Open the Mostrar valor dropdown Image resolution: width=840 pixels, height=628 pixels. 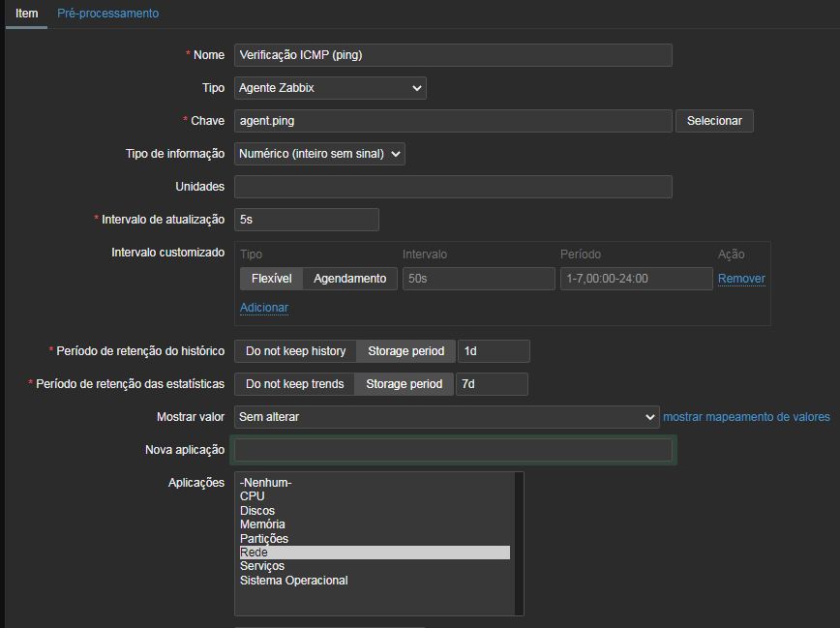446,417
